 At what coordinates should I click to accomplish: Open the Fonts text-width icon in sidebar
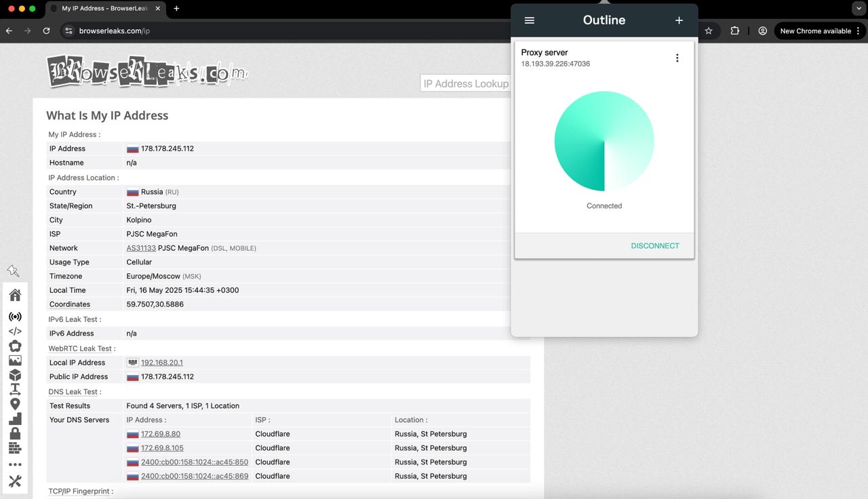point(15,389)
